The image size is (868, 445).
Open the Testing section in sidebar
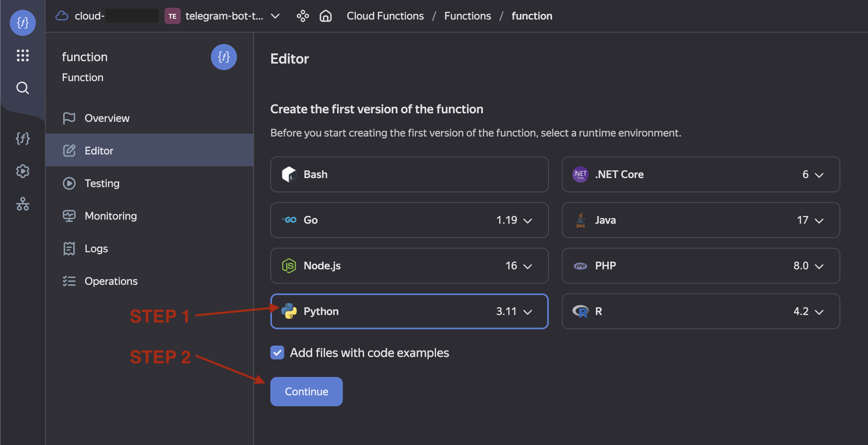pos(102,183)
